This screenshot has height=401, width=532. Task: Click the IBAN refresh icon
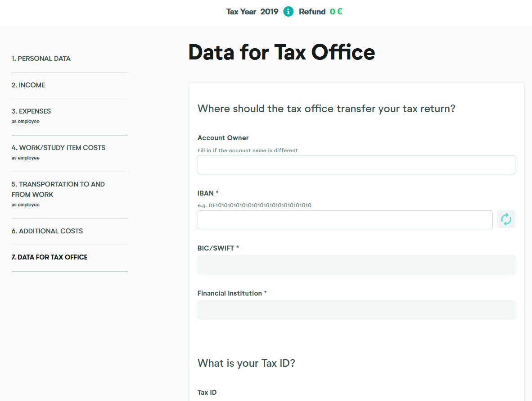click(506, 219)
